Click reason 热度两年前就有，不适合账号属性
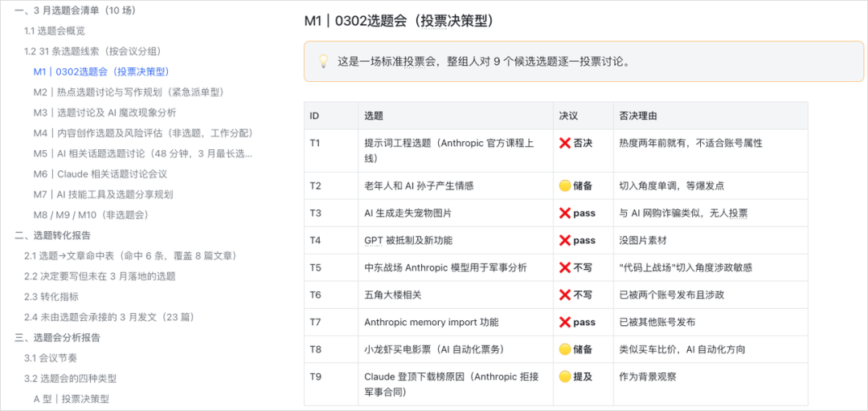Screen dimensions: 868x411 [x=691, y=143]
